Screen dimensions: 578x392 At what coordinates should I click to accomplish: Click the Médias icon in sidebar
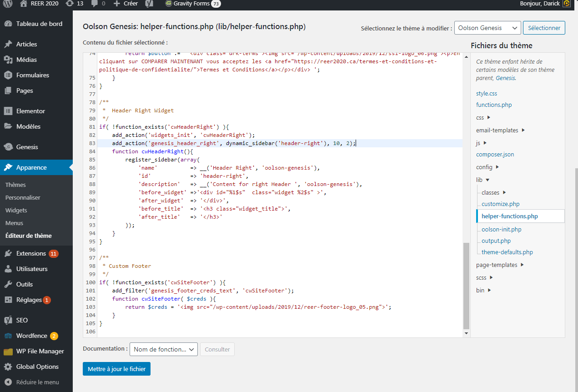[x=8, y=60]
